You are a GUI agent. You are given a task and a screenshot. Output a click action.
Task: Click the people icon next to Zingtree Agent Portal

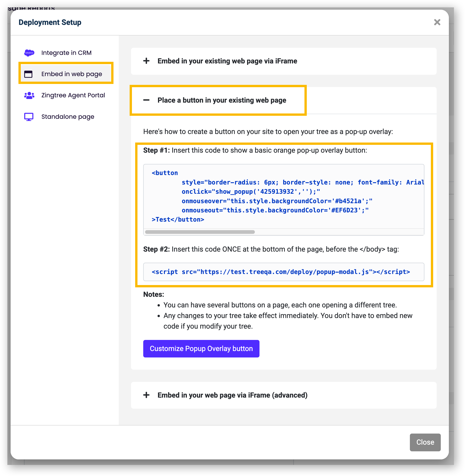pos(29,95)
